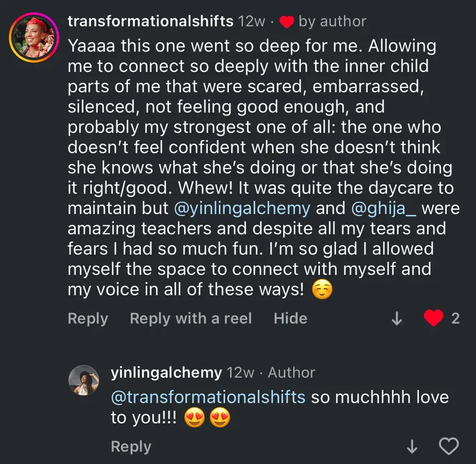
Task: Tap the 12w timestamp of top comment
Action: click(x=252, y=21)
